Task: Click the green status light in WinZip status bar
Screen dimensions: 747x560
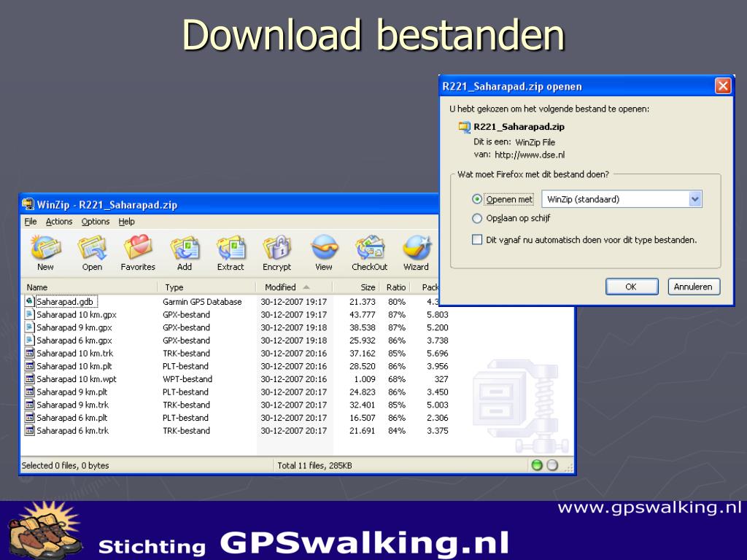Action: pos(537,465)
